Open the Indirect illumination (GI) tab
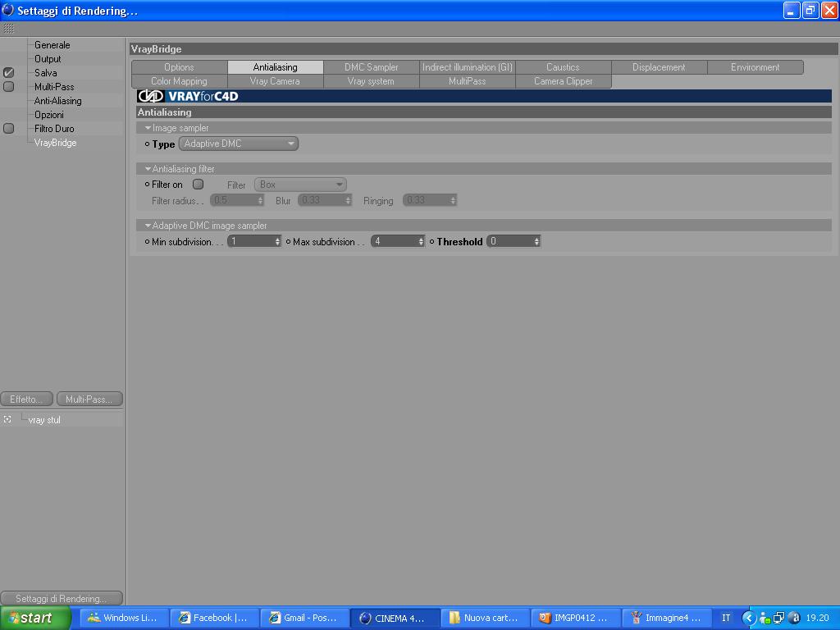This screenshot has height=630, width=840. point(467,67)
